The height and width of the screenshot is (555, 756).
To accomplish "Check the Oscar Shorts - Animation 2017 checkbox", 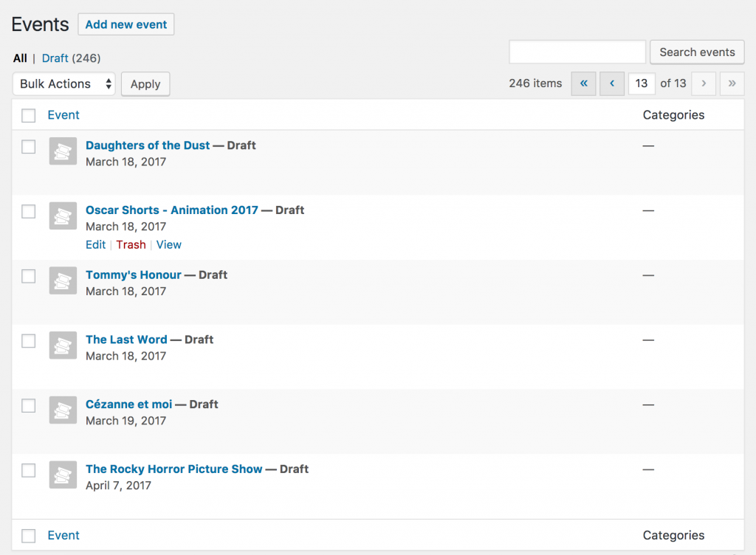I will click(29, 212).
